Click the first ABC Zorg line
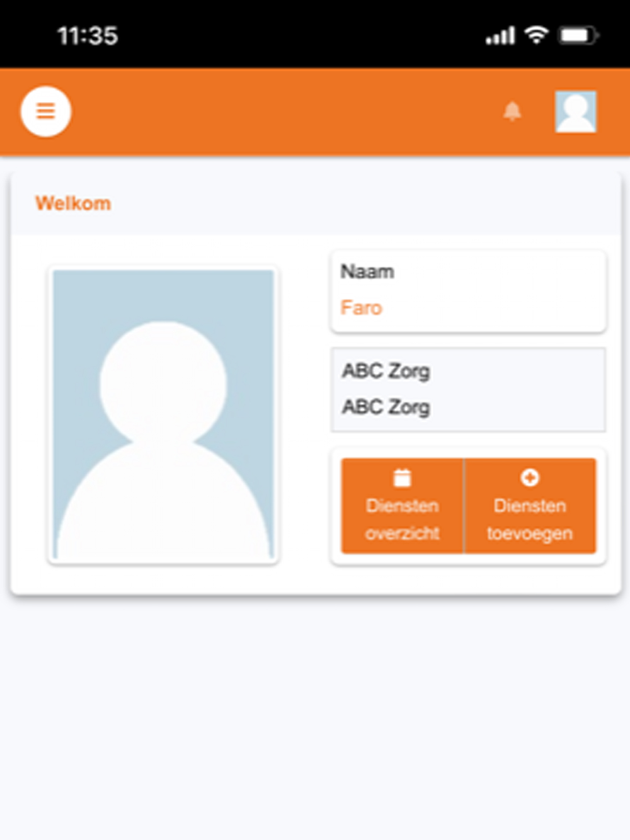The image size is (630, 840). (386, 371)
